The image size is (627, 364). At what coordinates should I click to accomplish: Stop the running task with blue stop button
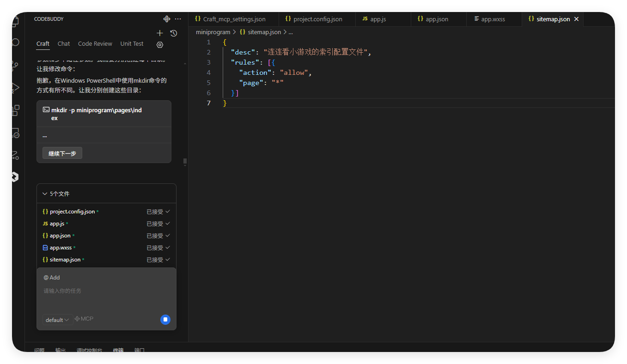click(x=165, y=320)
